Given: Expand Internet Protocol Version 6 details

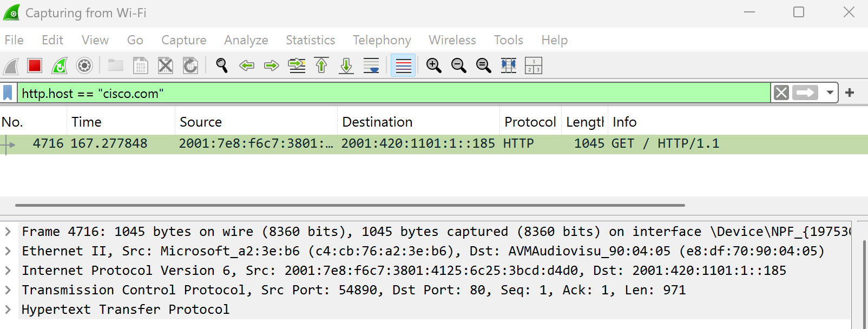Looking at the screenshot, I should [x=8, y=271].
